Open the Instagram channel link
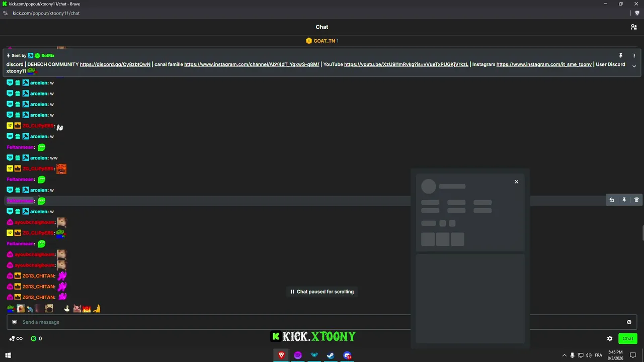The height and width of the screenshot is (362, 644). click(x=252, y=64)
